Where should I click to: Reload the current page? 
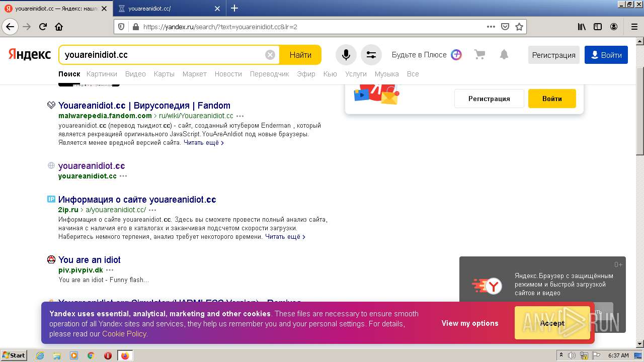tap(43, 27)
